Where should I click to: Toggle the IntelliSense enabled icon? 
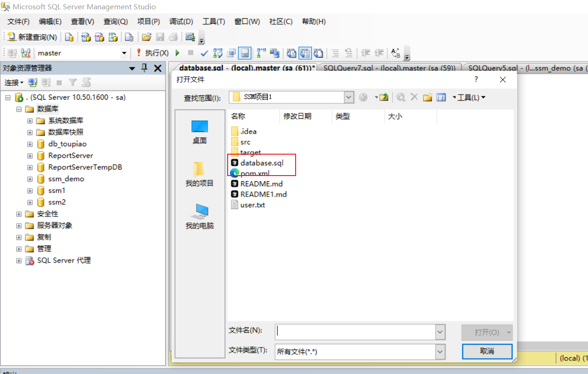[245, 53]
